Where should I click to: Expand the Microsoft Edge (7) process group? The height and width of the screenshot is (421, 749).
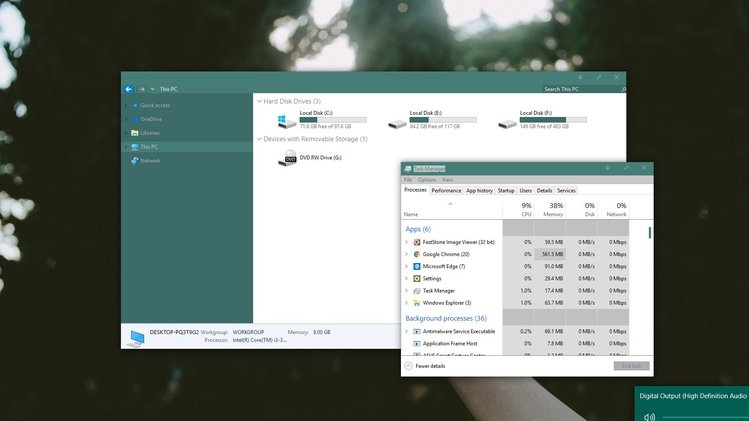[407, 266]
